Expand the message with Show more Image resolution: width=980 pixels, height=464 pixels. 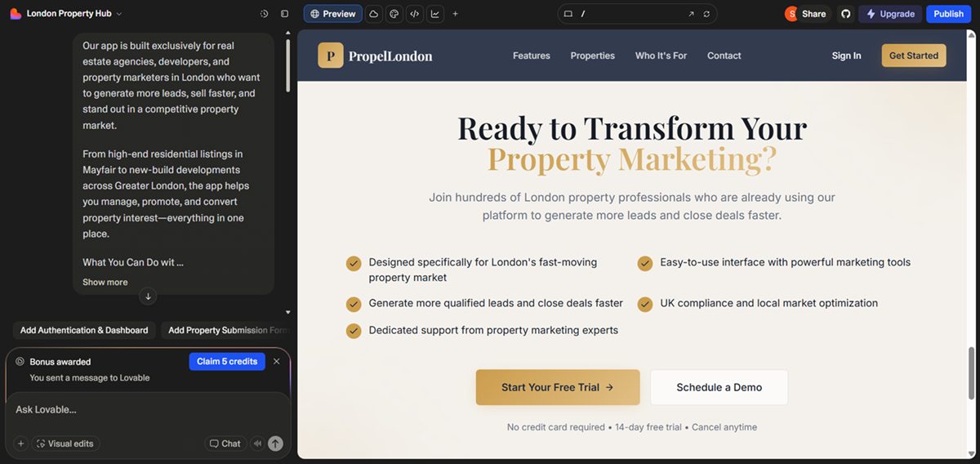tap(105, 282)
